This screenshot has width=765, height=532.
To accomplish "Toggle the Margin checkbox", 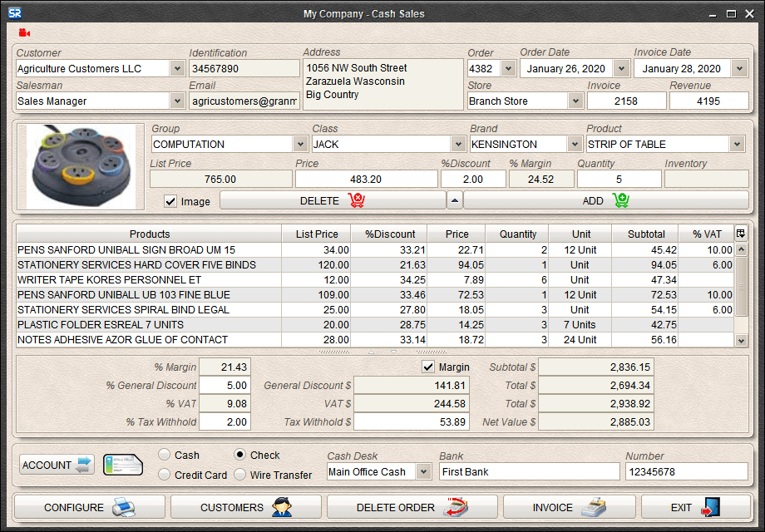I will 428,367.
